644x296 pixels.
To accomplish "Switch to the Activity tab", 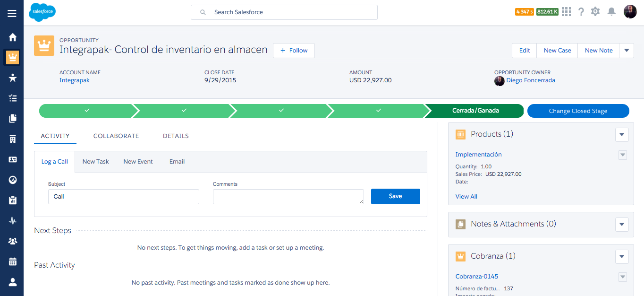I will (55, 136).
